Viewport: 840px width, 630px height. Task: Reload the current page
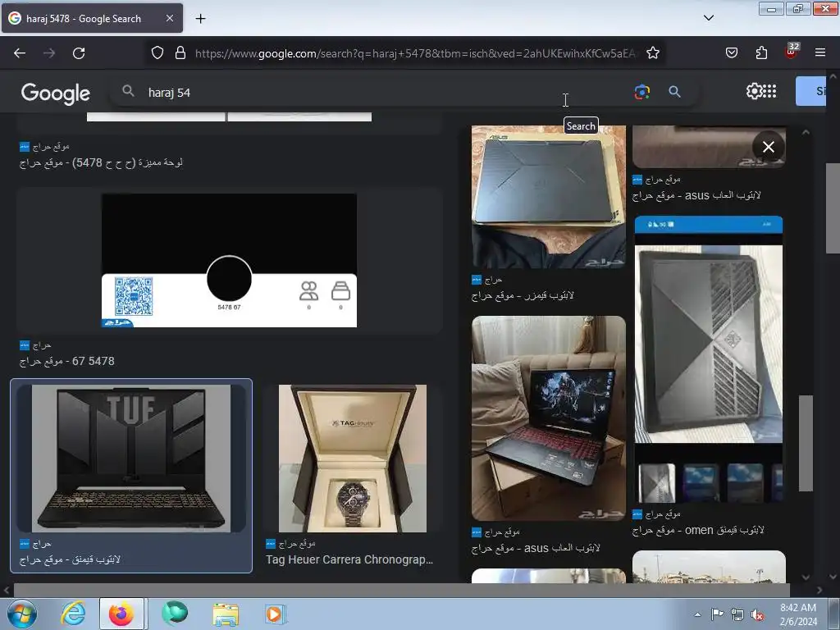coord(79,53)
